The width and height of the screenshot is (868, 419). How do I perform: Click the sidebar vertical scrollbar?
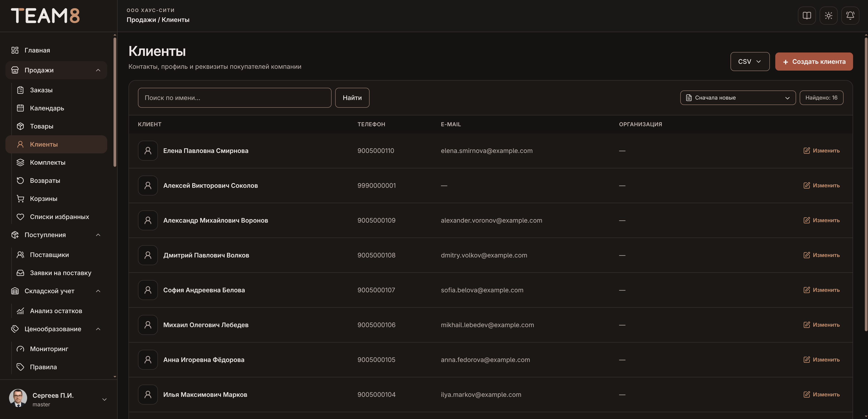point(115,102)
